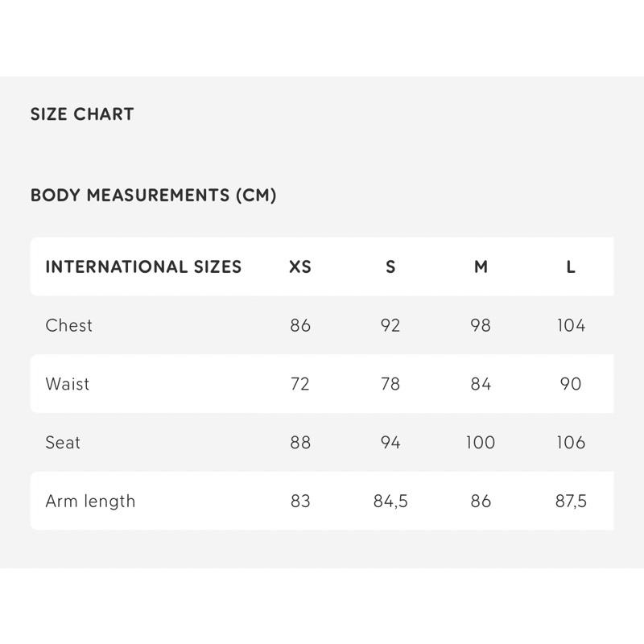Select the S size column header
Screen dimensions: 644x644
tap(390, 267)
